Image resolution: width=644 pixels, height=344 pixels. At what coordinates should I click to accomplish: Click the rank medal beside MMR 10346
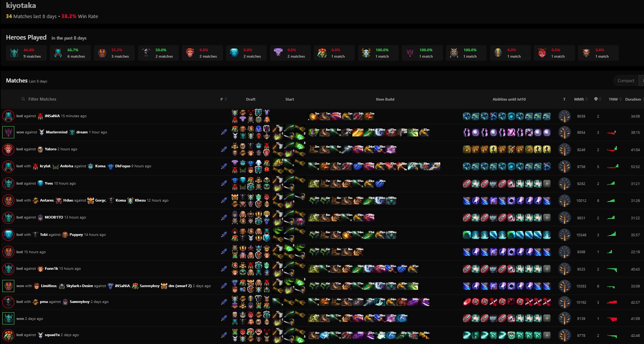[564, 235]
